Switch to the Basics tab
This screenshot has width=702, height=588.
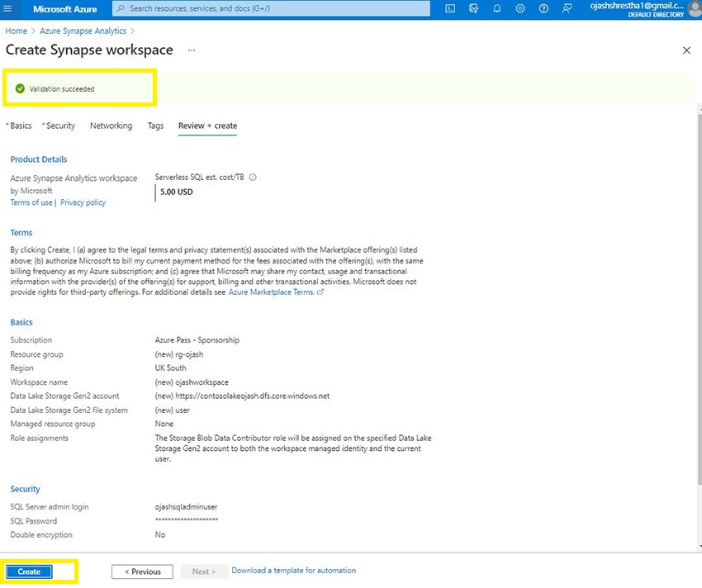click(19, 126)
